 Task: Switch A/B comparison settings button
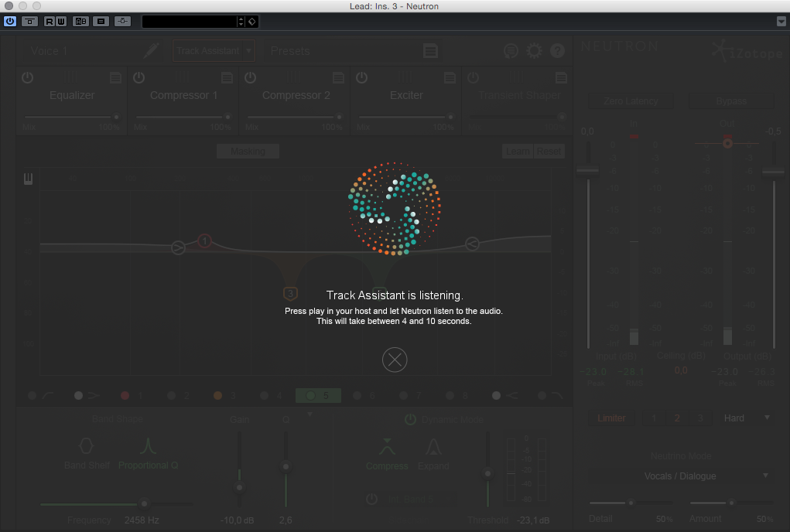coord(80,21)
